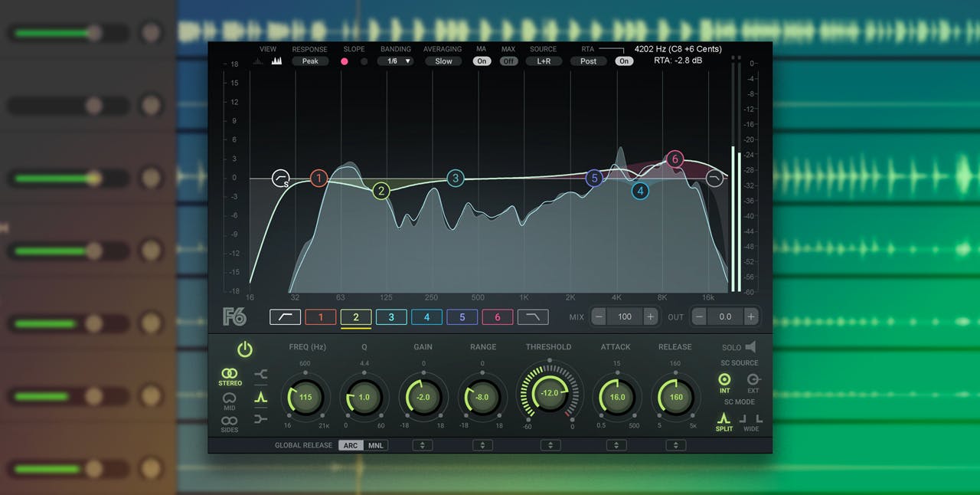Expand stepper arrows under Gain knob
Screen dimensions: 980x495
click(423, 445)
